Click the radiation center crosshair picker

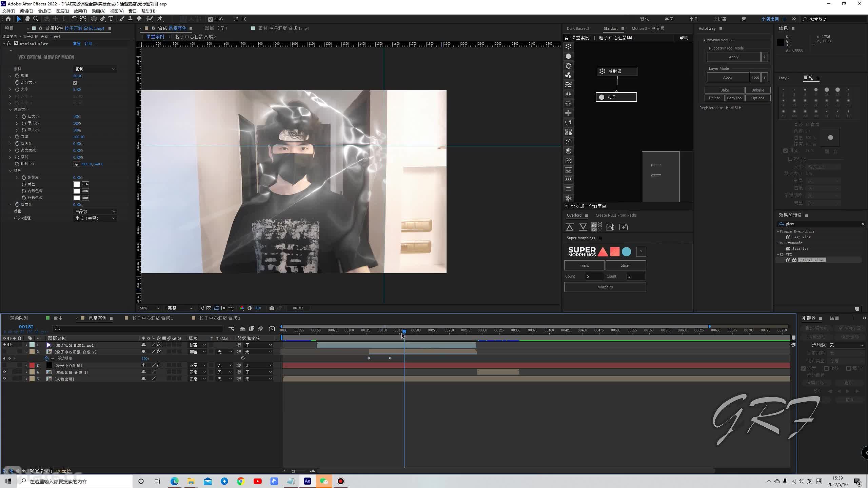(x=77, y=164)
